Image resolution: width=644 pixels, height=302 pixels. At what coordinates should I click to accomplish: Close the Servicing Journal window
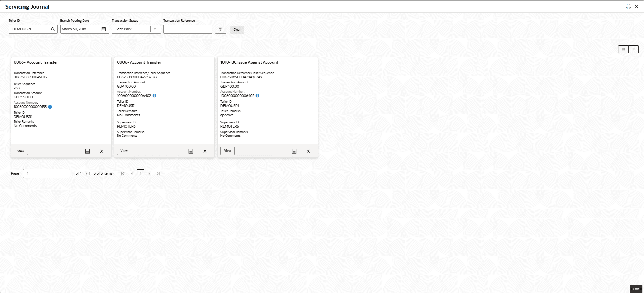[x=636, y=6]
